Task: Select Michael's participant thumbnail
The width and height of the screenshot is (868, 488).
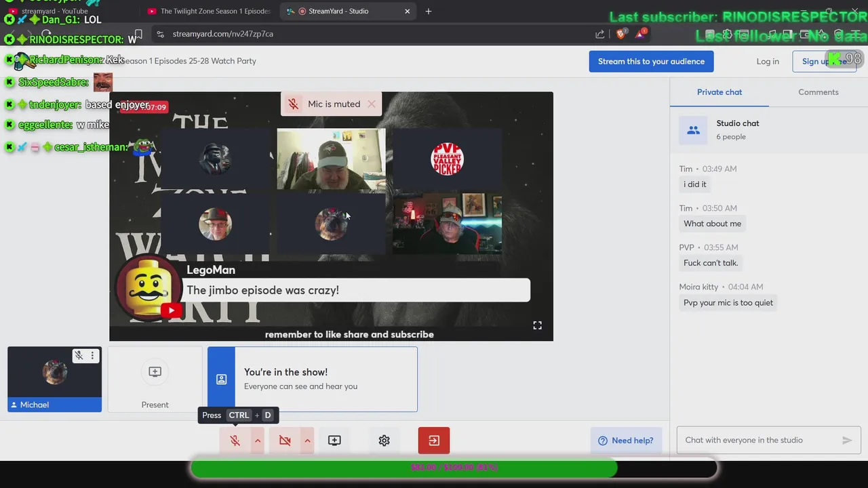Action: 54,379
